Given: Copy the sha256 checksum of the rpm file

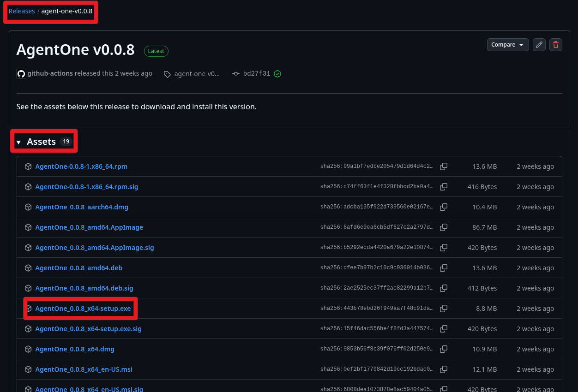Looking at the screenshot, I should (443, 166).
